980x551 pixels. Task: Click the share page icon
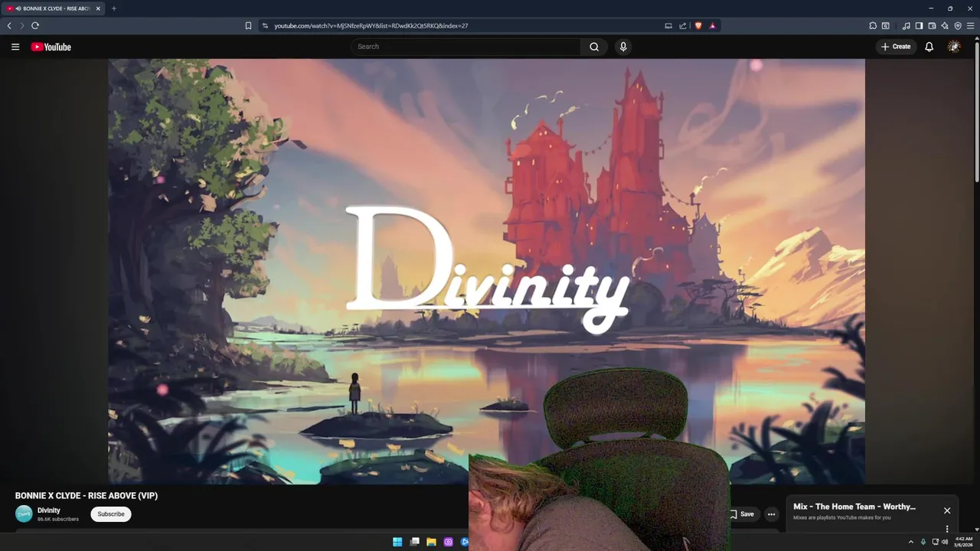(683, 25)
